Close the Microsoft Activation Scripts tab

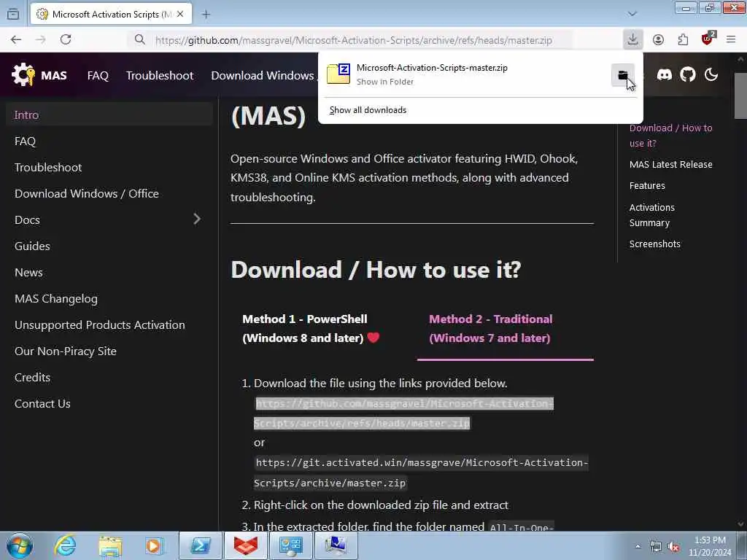[180, 14]
